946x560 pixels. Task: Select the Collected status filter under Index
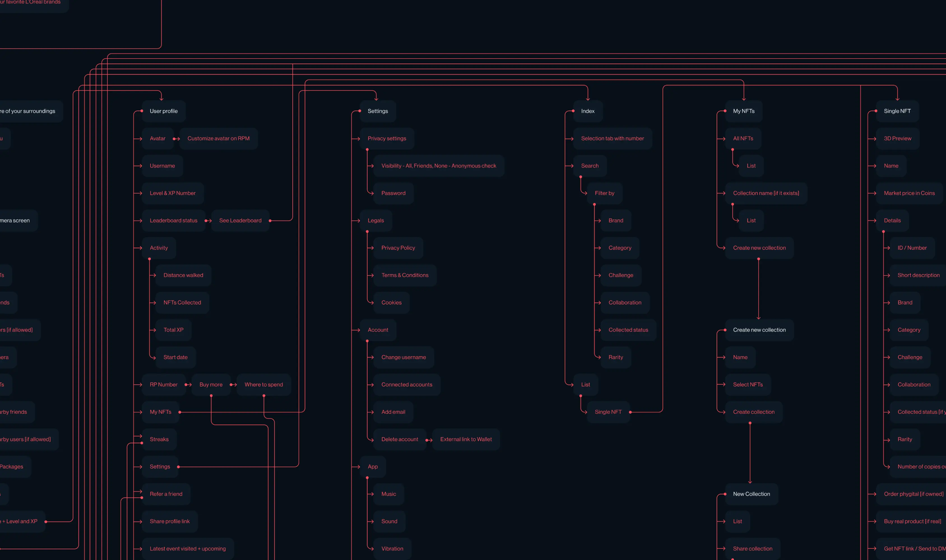628,330
